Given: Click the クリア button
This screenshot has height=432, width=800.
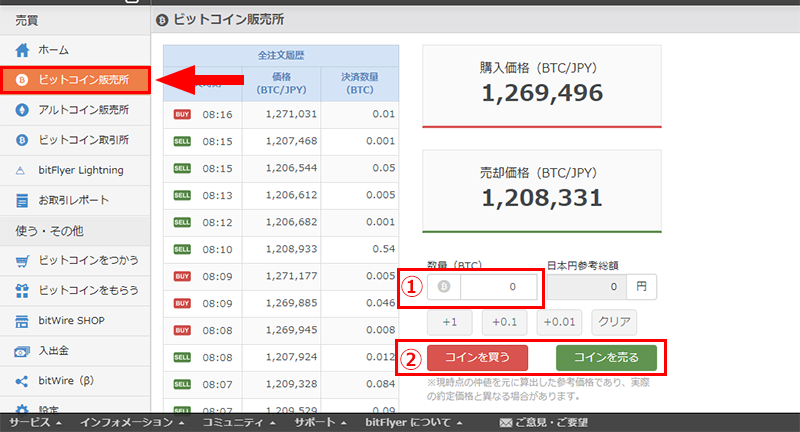Looking at the screenshot, I should (x=614, y=322).
